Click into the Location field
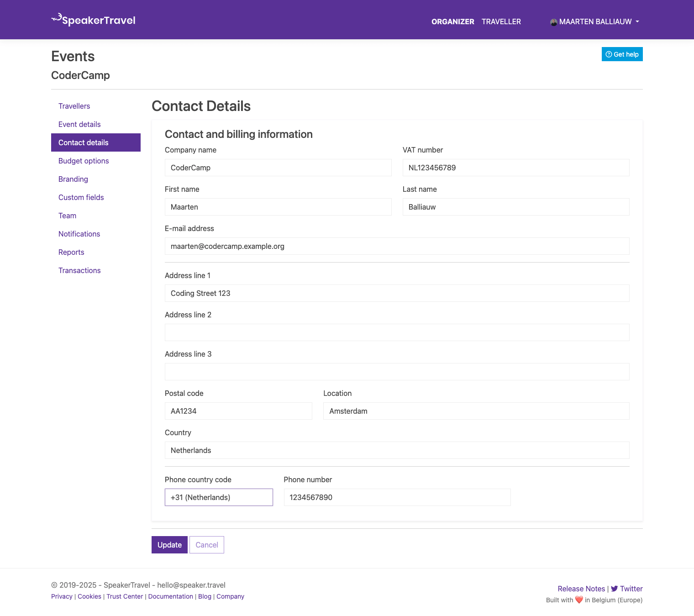This screenshot has height=616, width=694. (476, 411)
